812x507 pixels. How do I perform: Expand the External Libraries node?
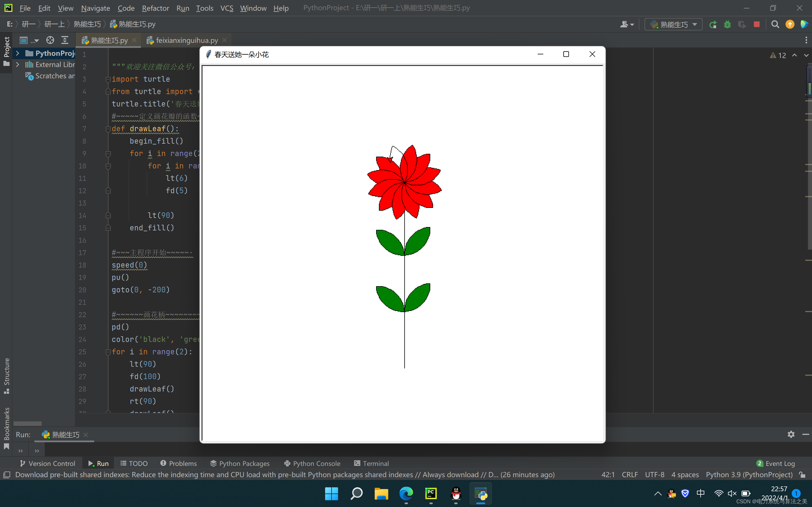[18, 65]
